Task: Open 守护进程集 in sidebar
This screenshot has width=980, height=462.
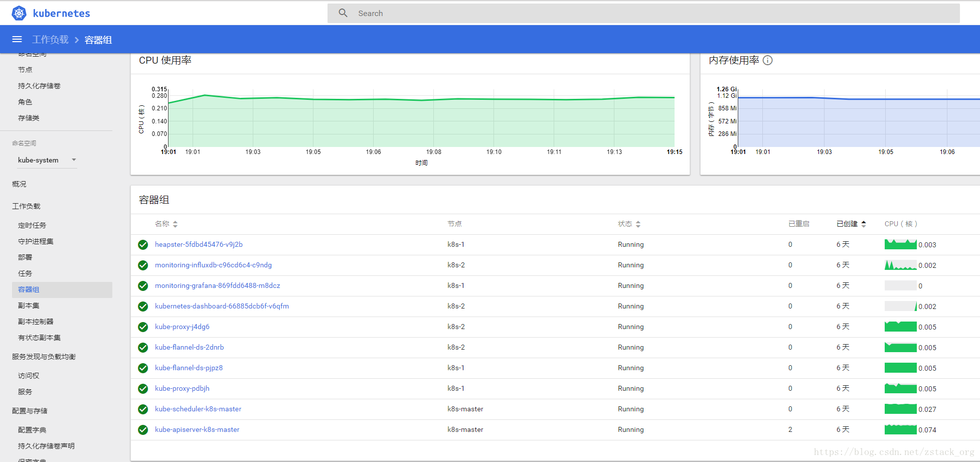Action: 36,241
